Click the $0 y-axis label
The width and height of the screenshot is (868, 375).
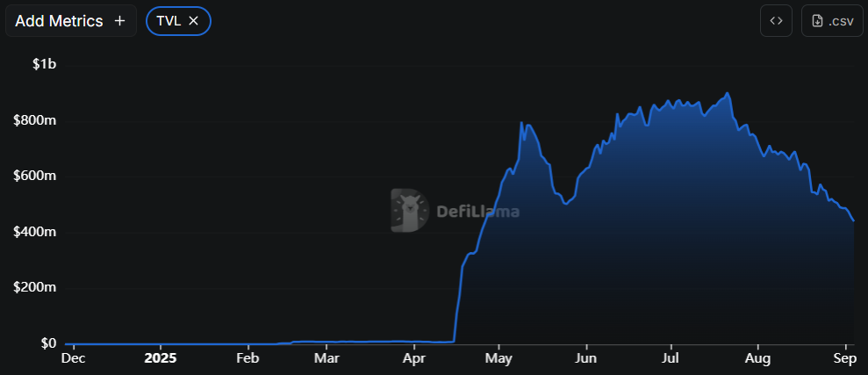(x=47, y=343)
